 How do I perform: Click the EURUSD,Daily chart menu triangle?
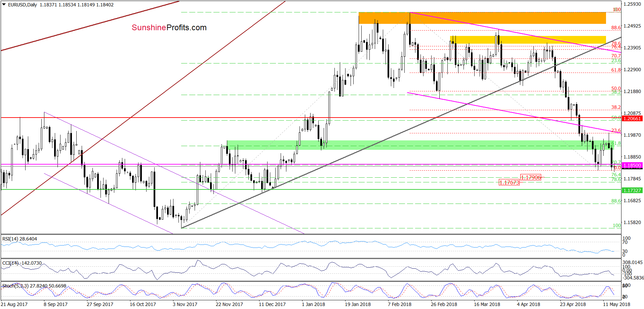pyautogui.click(x=4, y=5)
